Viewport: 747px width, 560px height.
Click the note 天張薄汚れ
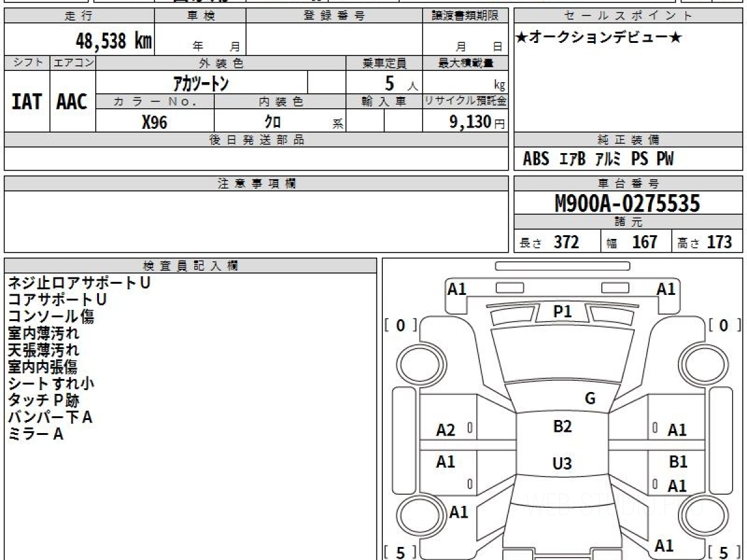coord(44,350)
